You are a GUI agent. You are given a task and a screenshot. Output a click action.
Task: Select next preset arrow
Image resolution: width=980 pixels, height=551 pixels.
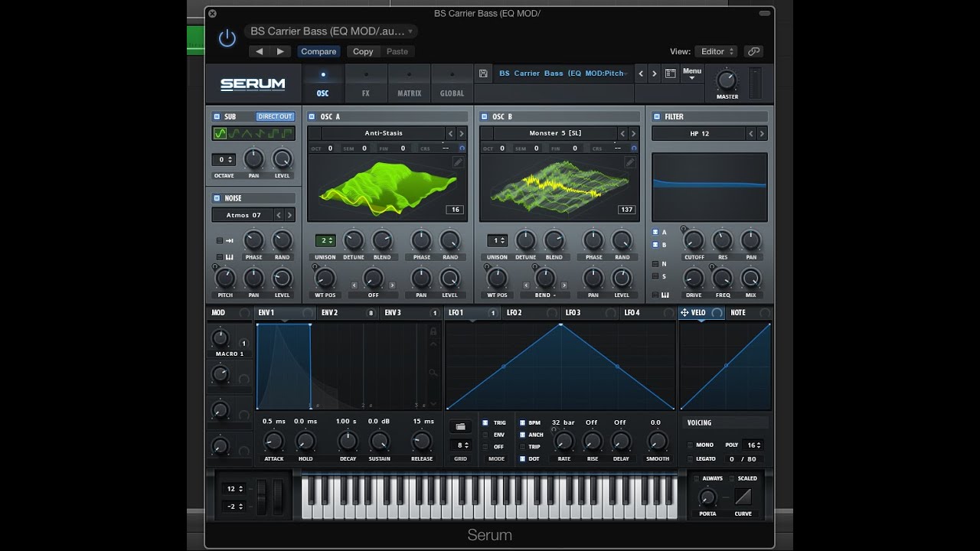coord(654,73)
